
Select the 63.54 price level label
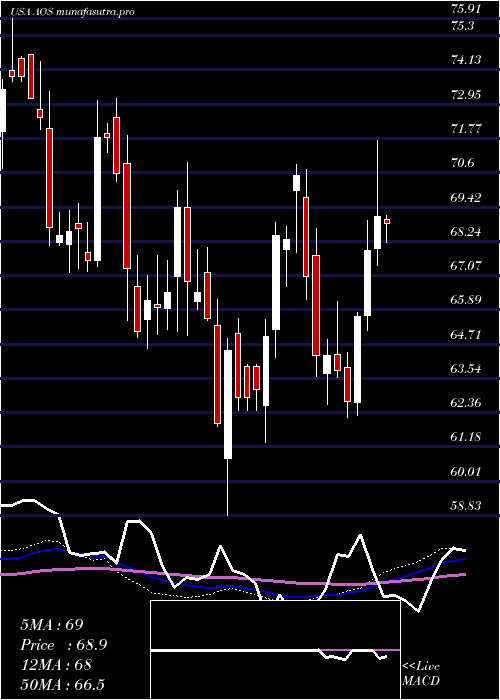(x=466, y=369)
